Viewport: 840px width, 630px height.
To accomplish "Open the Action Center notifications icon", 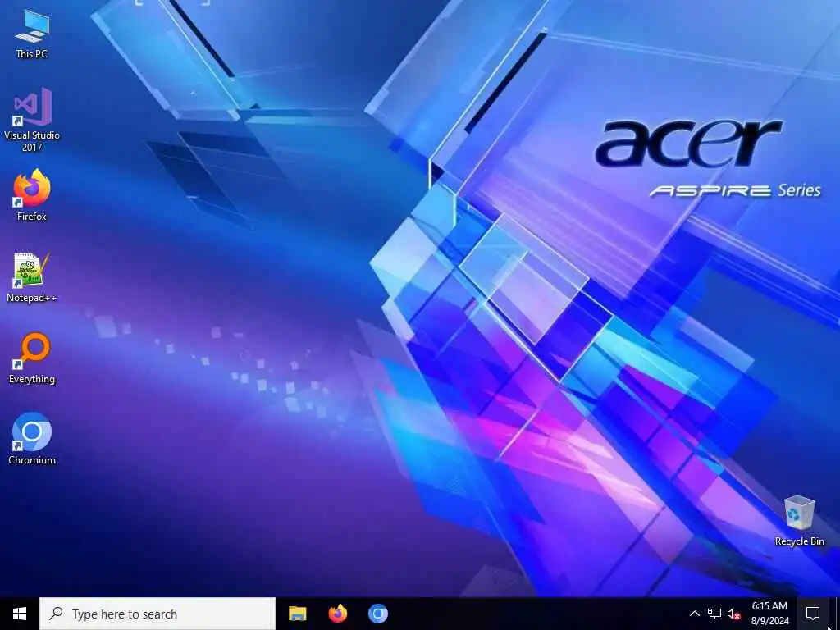I will click(x=813, y=614).
